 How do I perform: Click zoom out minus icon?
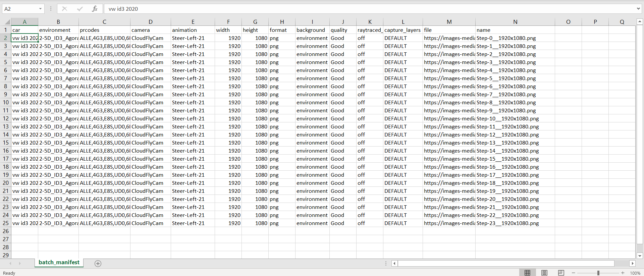(x=573, y=273)
